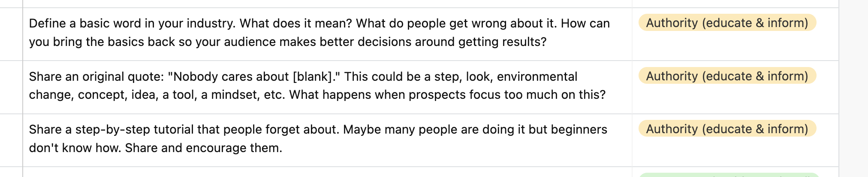Click the left gutter of the "Define a basic word" row
Image resolution: width=868 pixels, height=177 pixels.
pos(11,34)
